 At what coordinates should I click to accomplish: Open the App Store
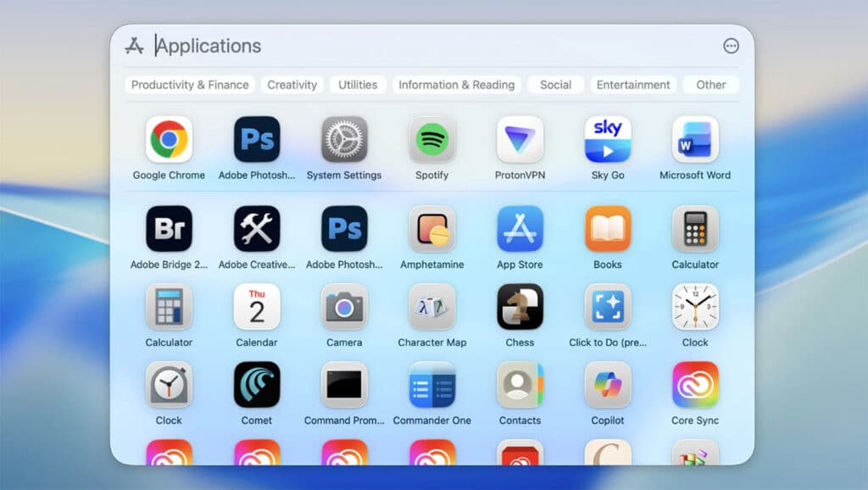[x=520, y=231]
